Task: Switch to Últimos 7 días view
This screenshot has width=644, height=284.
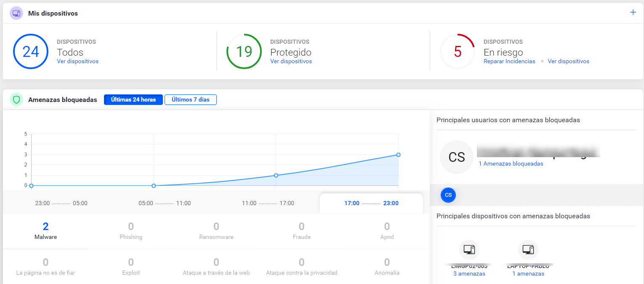Action: (x=191, y=100)
